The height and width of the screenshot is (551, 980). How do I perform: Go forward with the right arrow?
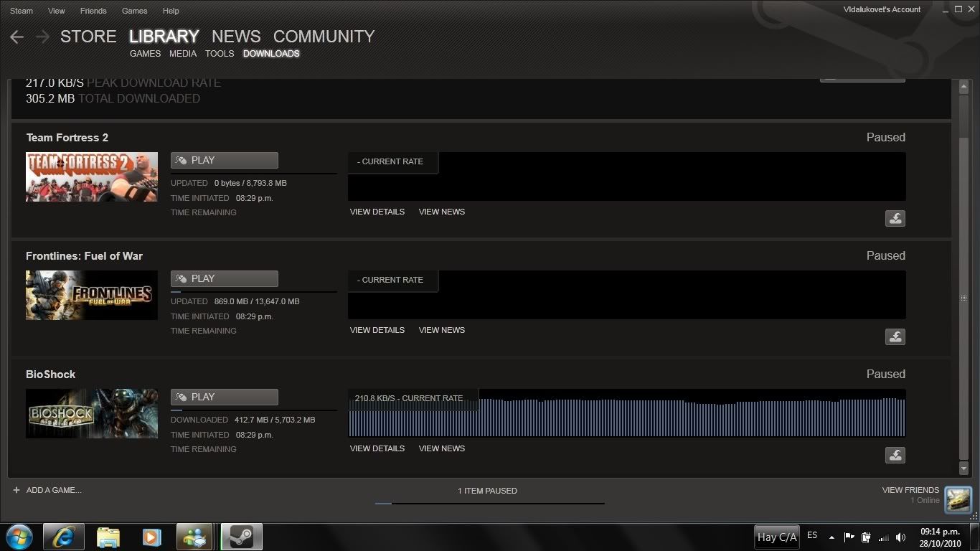(42, 37)
